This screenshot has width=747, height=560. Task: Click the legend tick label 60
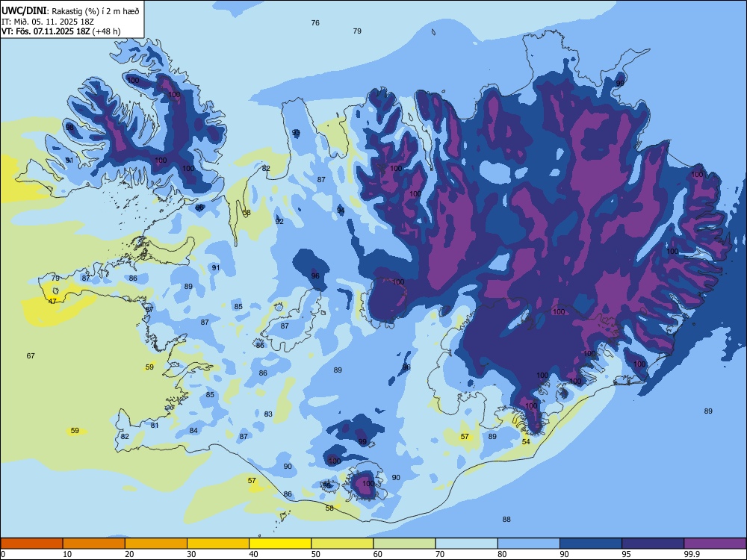click(378, 554)
